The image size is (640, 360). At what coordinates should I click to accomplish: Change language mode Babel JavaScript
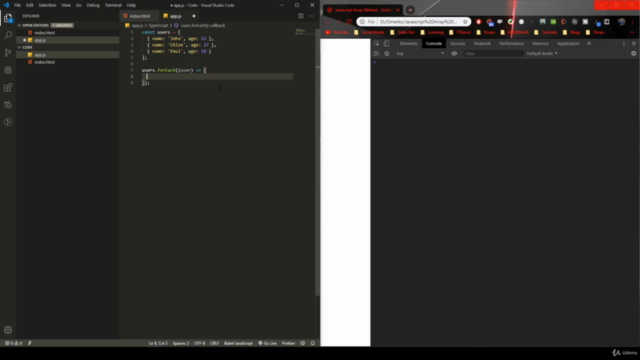tap(238, 343)
